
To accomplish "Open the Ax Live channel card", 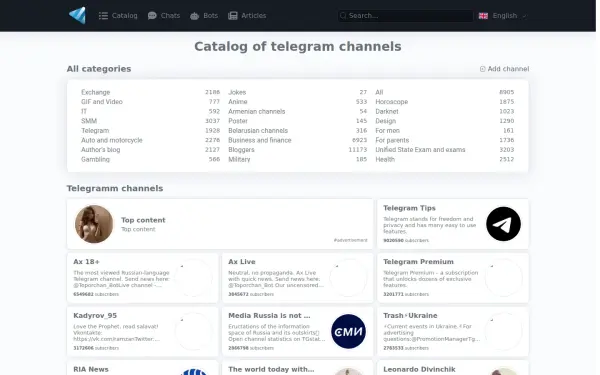I will 297,278.
